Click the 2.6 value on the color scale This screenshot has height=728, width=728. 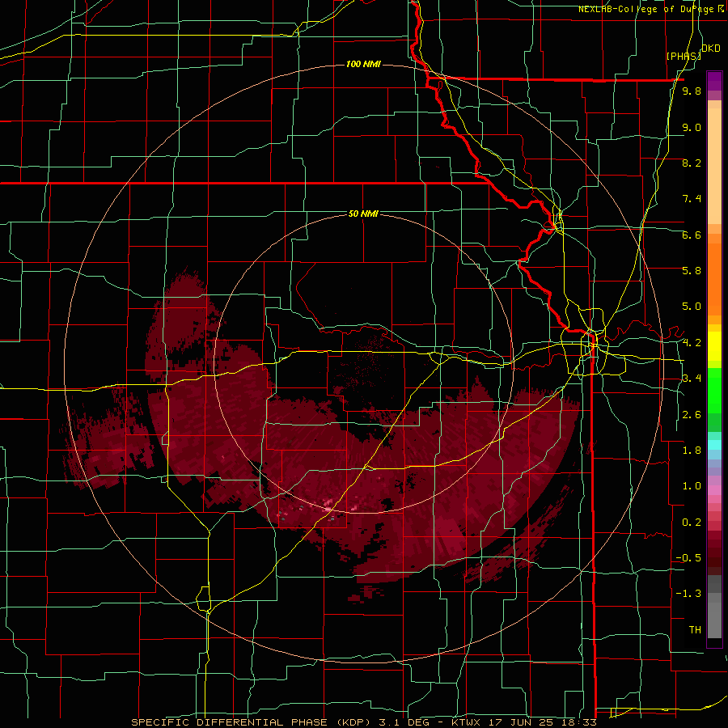[x=692, y=415]
